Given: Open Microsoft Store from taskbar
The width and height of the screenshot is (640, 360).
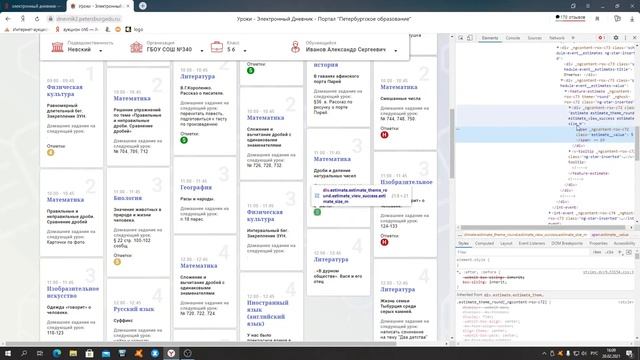Looking at the screenshot, I should (89, 353).
